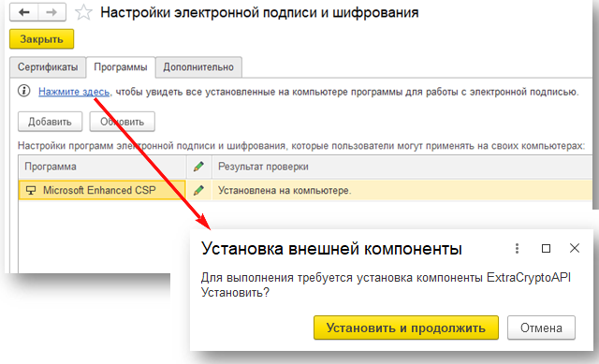
Task: Click pencil icon in Microsoft Enhanced CSP row
Action: (x=198, y=190)
